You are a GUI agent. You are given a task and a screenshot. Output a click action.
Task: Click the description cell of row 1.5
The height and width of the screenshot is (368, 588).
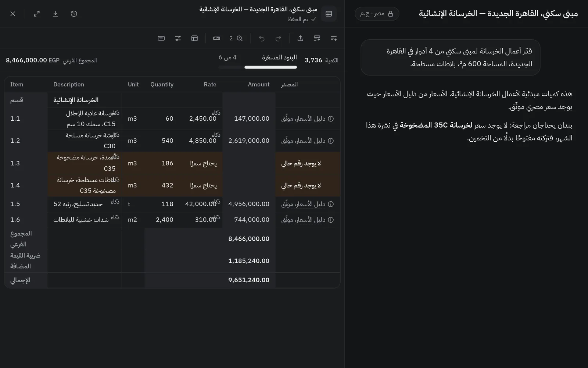coord(85,204)
